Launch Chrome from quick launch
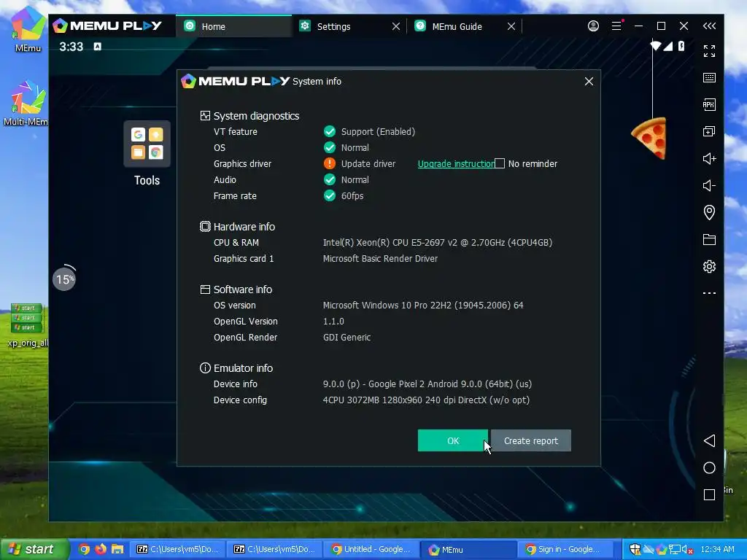The image size is (747, 560). point(85,549)
